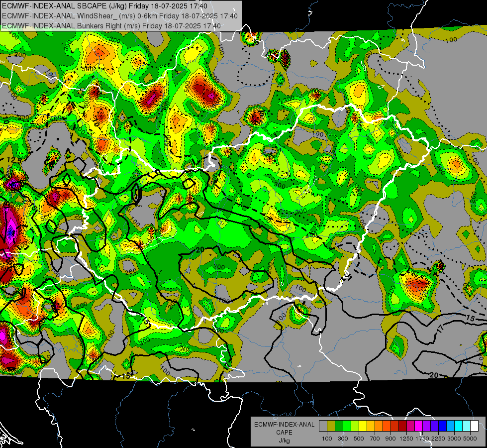Click the purple legend swatch after 1750
This screenshot has height=448, width=487.
tap(426, 426)
